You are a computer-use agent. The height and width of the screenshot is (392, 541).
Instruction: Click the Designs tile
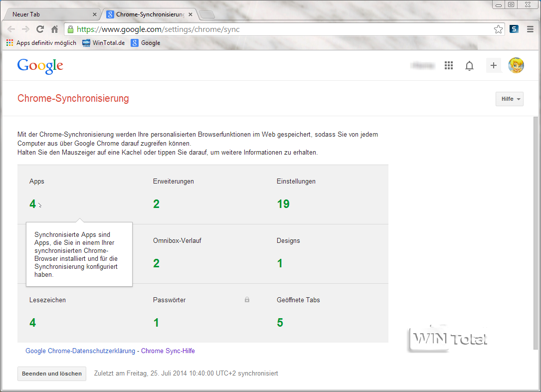point(327,254)
